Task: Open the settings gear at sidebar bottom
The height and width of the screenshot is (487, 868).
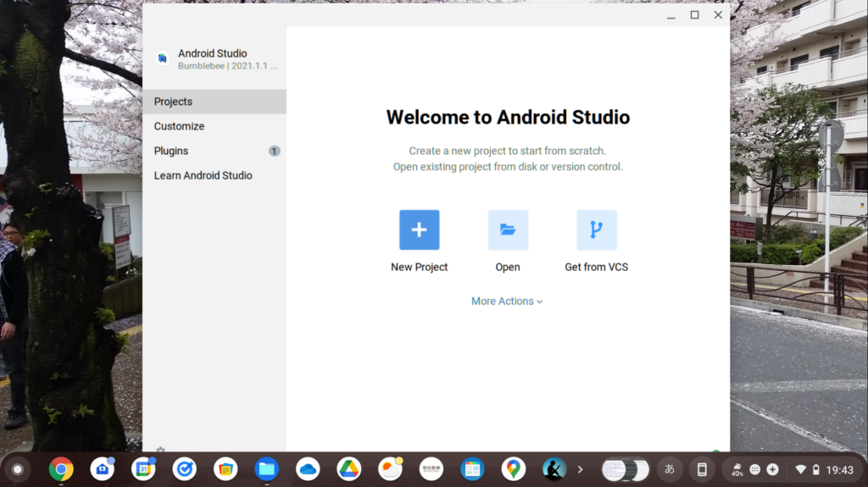Action: point(160,450)
